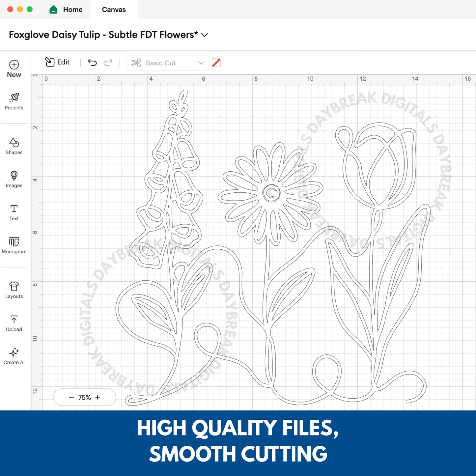Undo the last action
Viewport: 476px width, 476px height.
click(93, 62)
